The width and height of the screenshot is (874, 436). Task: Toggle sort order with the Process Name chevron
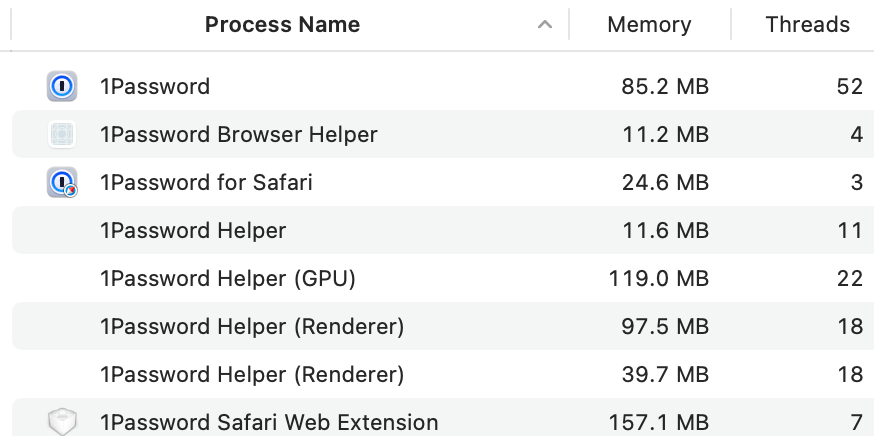point(545,25)
